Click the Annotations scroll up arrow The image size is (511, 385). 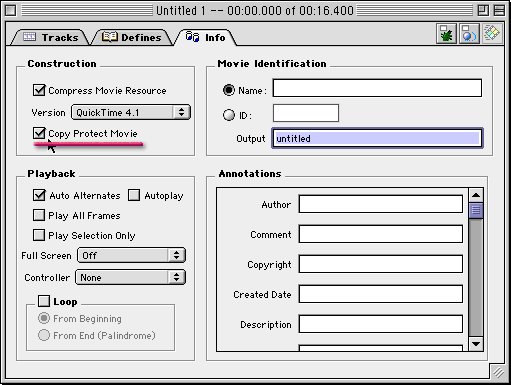tap(476, 195)
